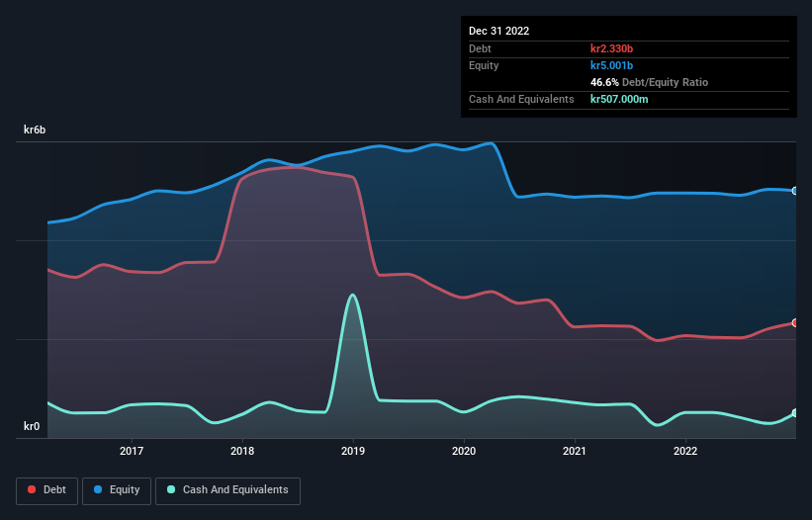Toggle the Debt series legend button
Image resolution: width=812 pixels, height=520 pixels.
tap(47, 490)
